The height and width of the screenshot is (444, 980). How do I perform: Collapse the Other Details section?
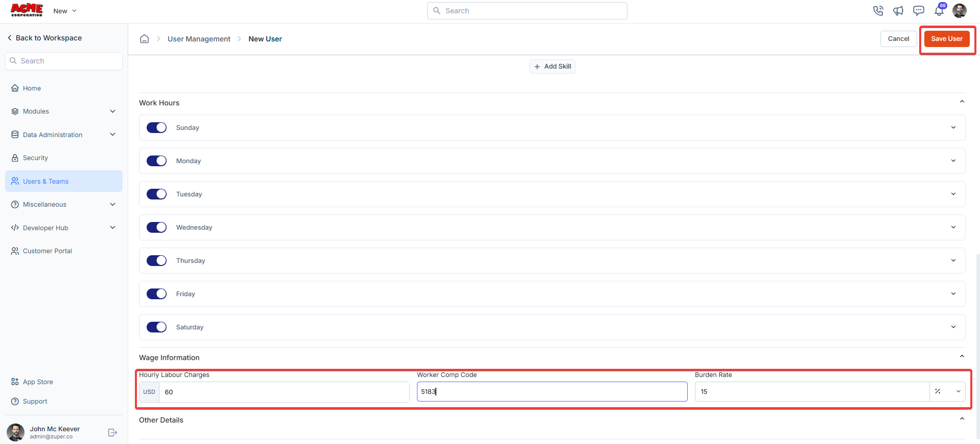point(962,419)
